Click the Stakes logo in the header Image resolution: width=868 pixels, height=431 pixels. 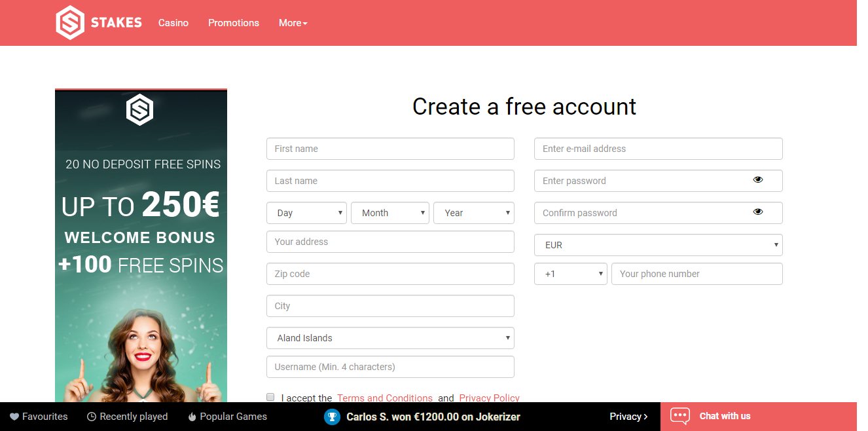(x=99, y=23)
